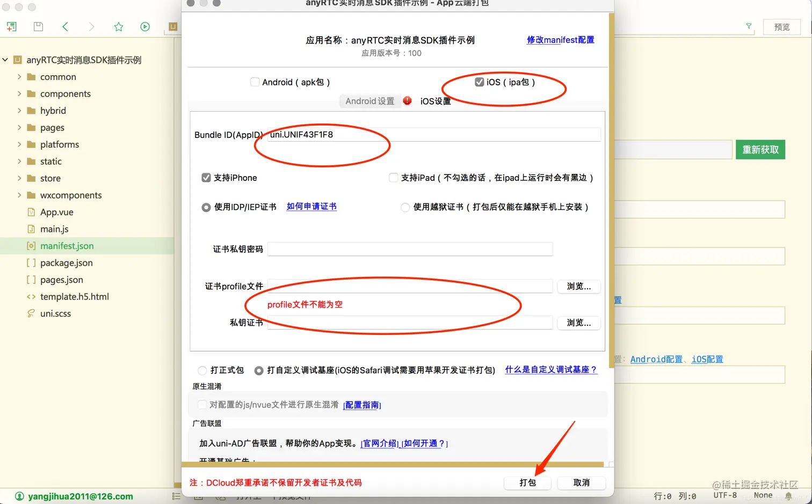Click the 证书私钥密码 input field
Image resolution: width=812 pixels, height=504 pixels.
(410, 249)
